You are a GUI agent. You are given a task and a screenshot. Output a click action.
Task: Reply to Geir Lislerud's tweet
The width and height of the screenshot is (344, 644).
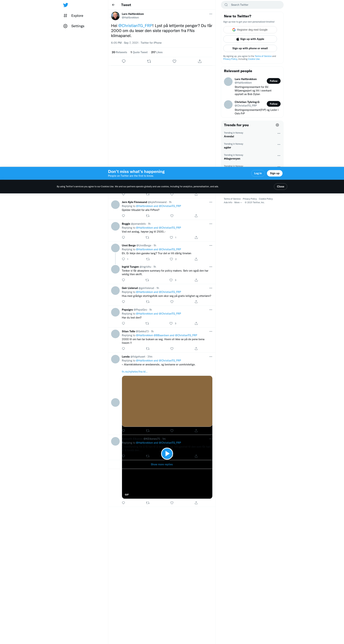tap(123, 302)
